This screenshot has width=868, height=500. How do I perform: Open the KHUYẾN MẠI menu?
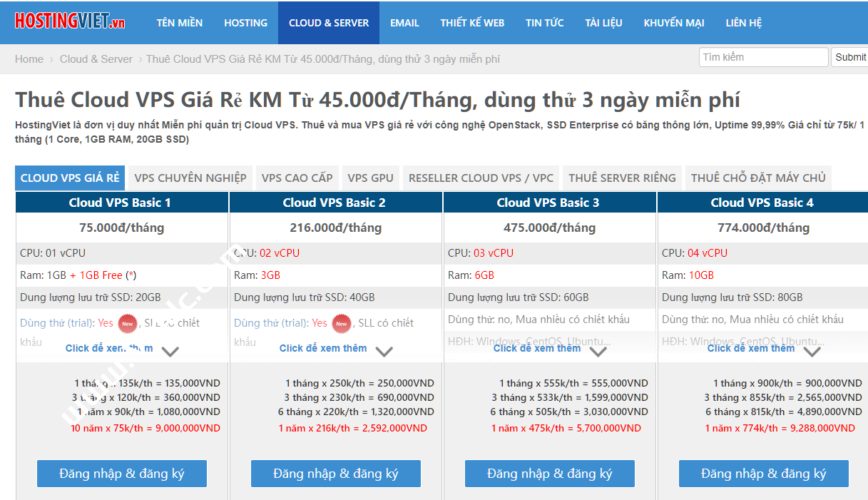(x=673, y=22)
